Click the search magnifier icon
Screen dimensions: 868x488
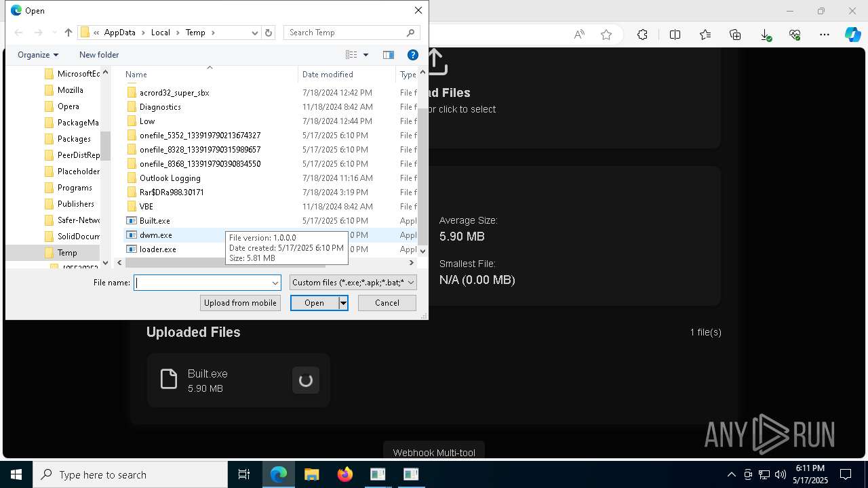[410, 33]
